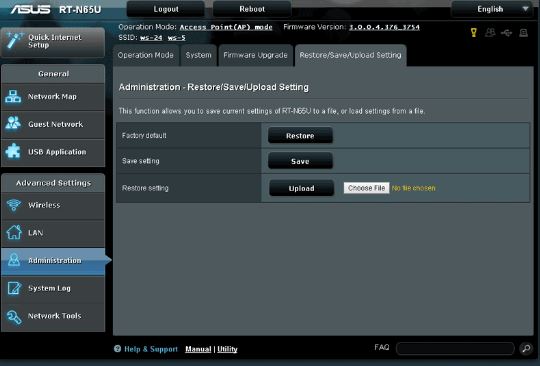Open Network Tools menu item
This screenshot has width=540, height=366.
pos(53,316)
